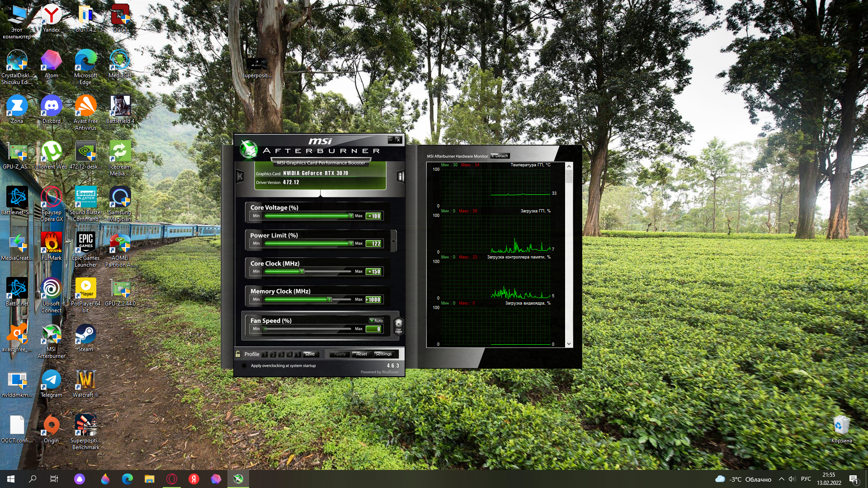The image size is (868, 488).
Task: Enable Apply overclocking at system startup
Action: click(x=245, y=366)
